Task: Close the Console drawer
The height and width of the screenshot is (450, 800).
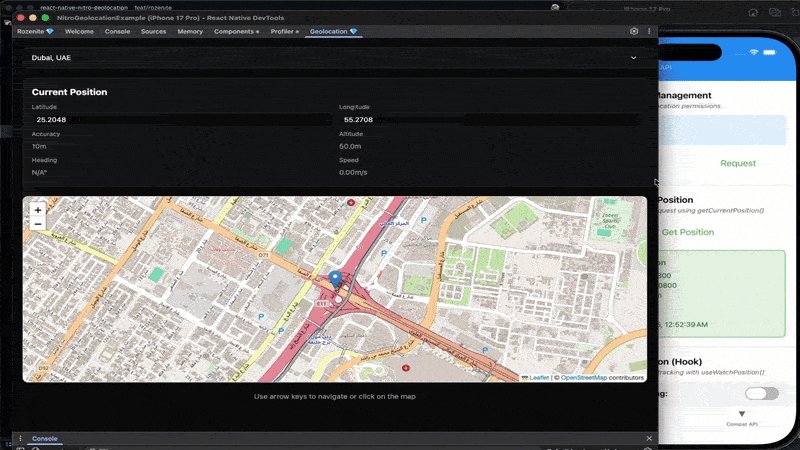Action: point(648,438)
